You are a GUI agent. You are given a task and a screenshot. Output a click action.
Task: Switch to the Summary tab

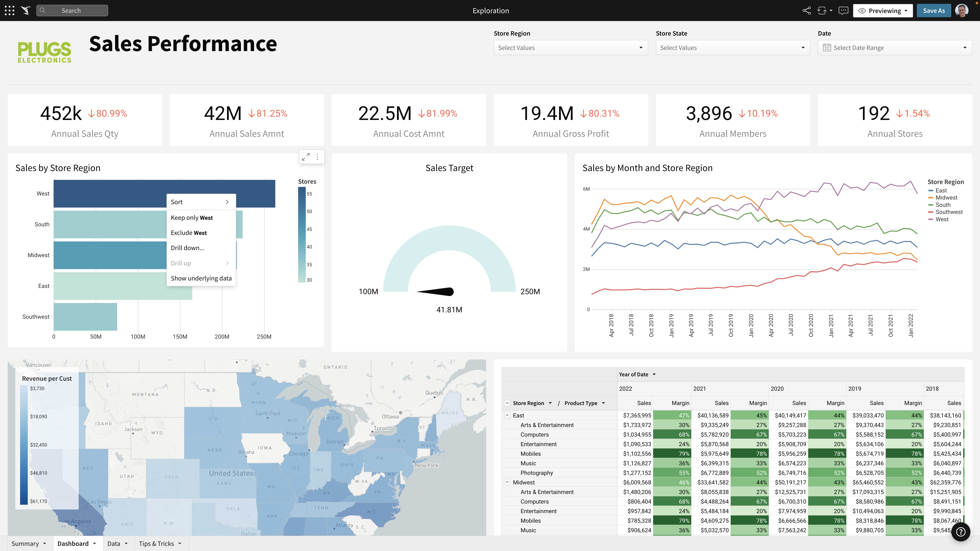tap(26, 543)
